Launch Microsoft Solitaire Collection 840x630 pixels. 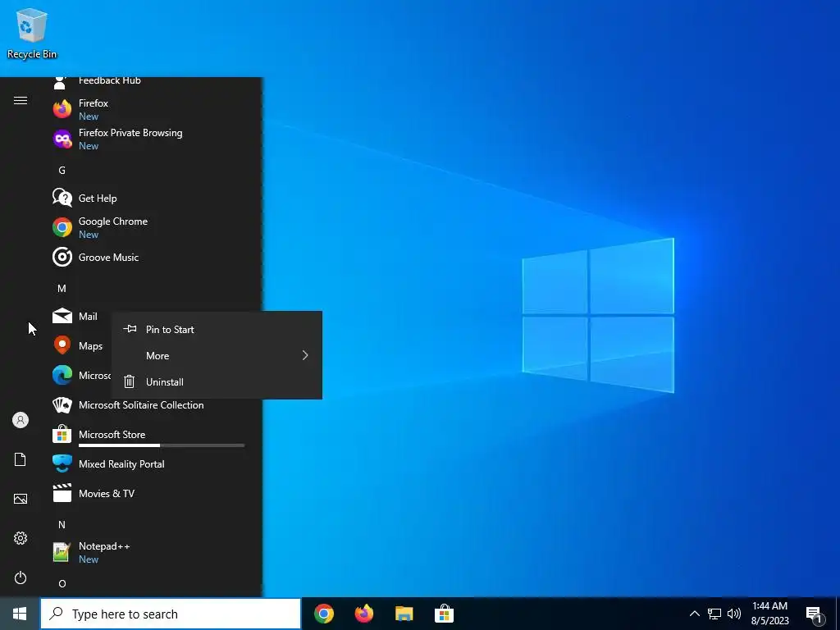coord(149,405)
